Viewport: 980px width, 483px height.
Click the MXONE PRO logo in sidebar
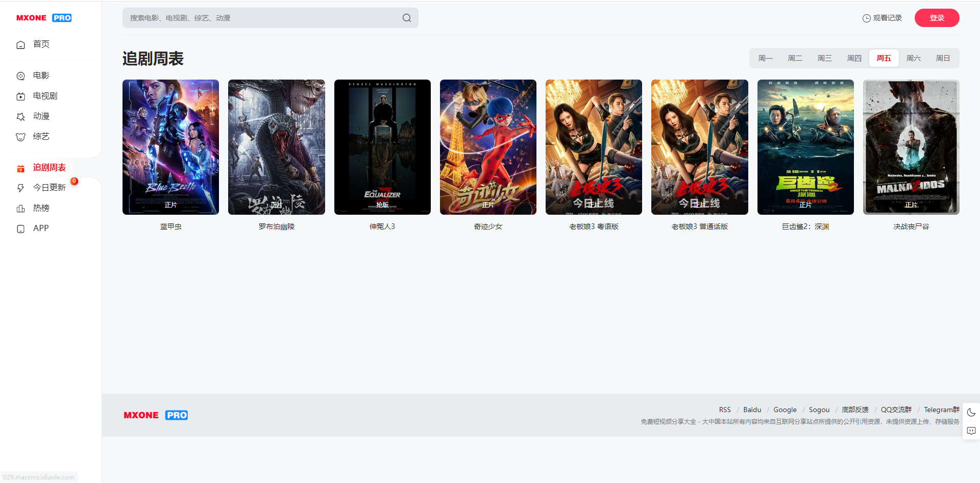(44, 18)
